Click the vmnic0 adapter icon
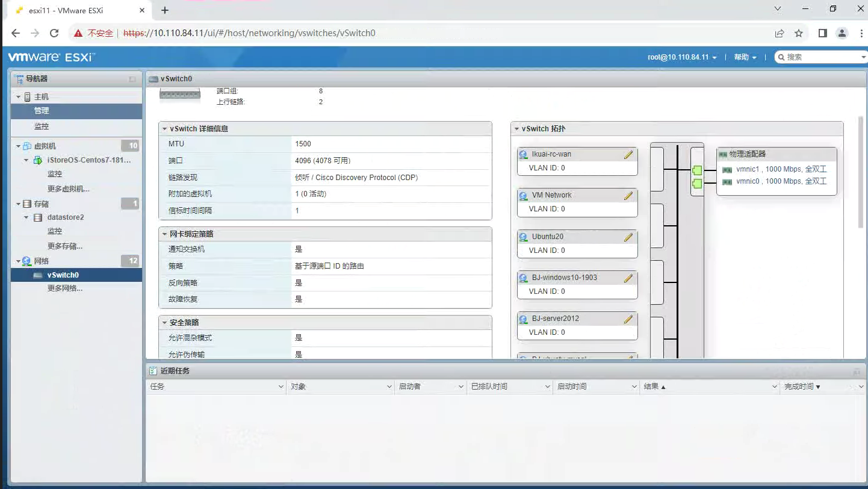Viewport: 868px width, 489px height. click(727, 181)
